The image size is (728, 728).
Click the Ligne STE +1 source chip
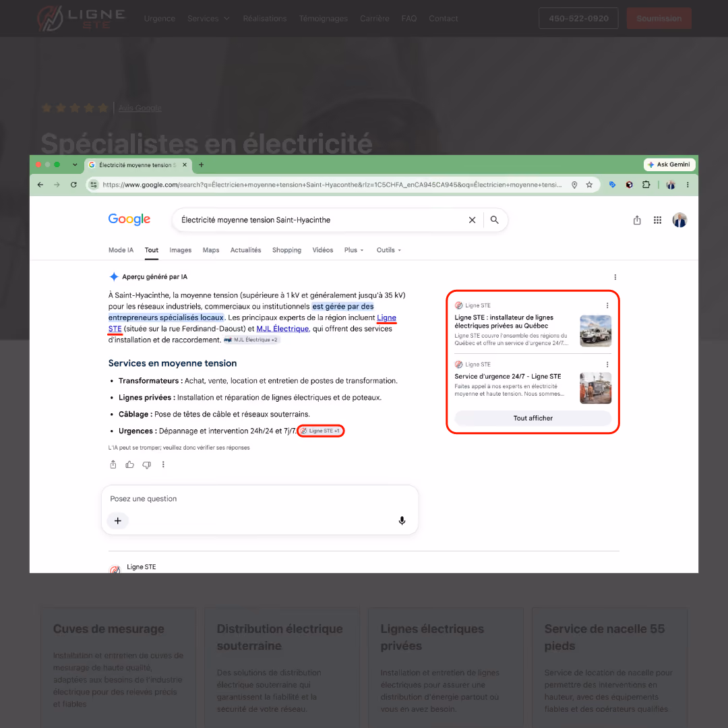[x=320, y=431]
